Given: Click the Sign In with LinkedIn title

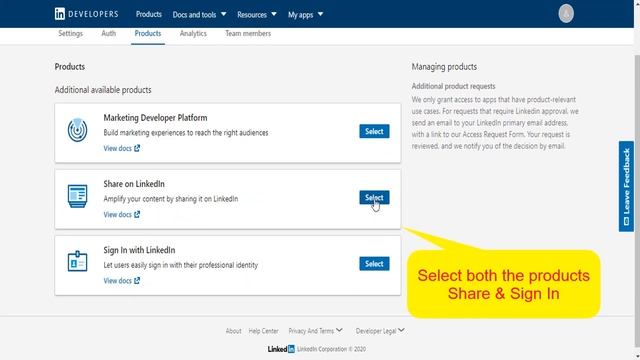Looking at the screenshot, I should (x=139, y=250).
